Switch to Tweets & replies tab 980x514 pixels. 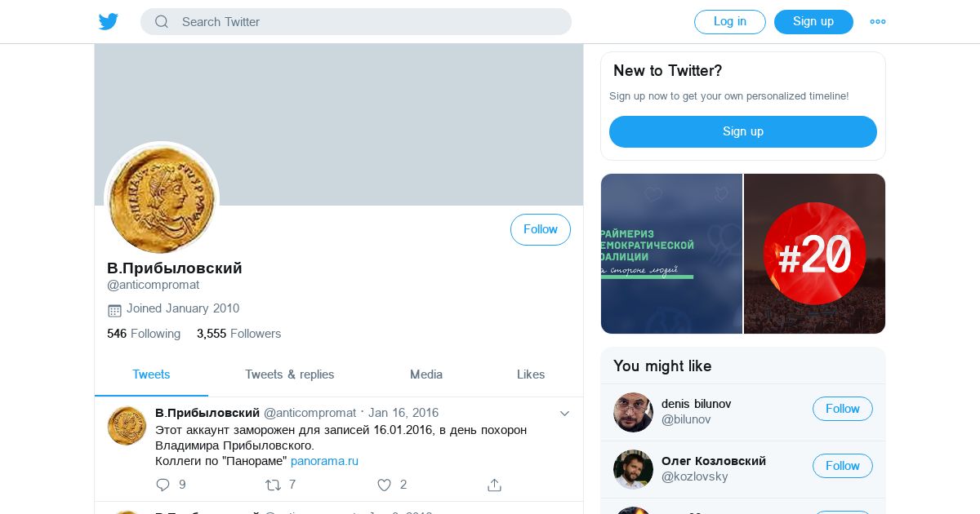[x=289, y=374]
